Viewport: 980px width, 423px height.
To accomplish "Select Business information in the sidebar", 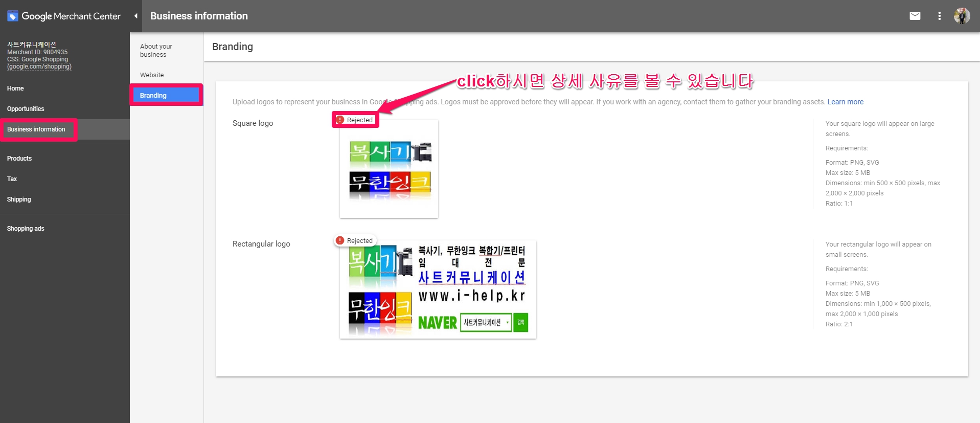I will coord(36,129).
